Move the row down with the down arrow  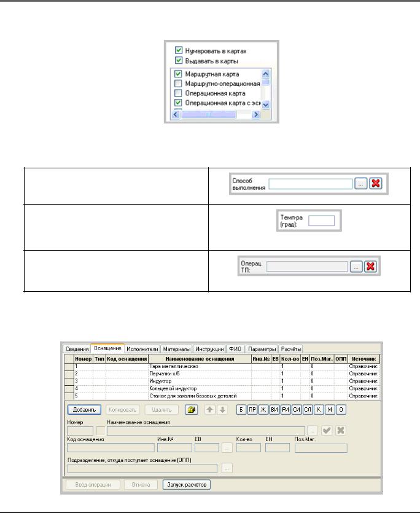(222, 410)
